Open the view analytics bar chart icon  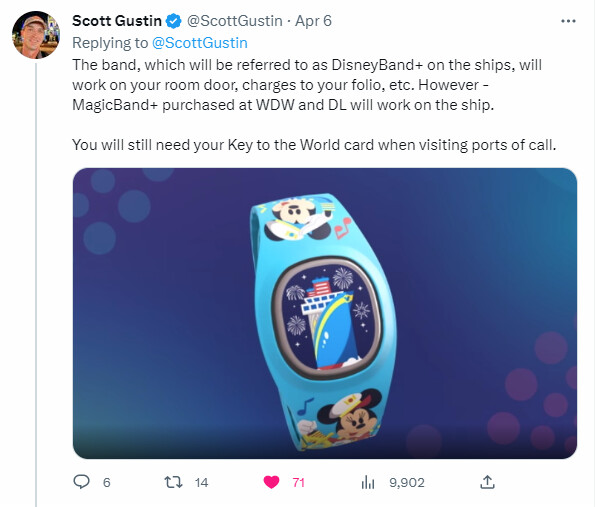click(x=368, y=482)
